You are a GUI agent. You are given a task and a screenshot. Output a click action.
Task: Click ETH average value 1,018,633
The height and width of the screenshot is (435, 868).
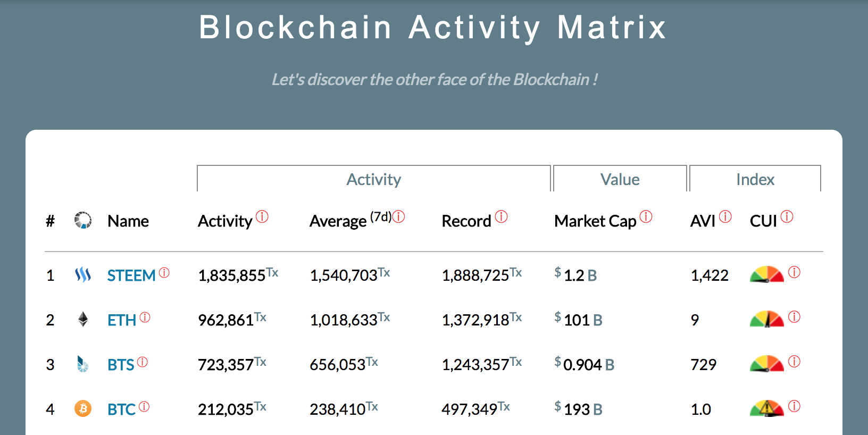point(350,319)
